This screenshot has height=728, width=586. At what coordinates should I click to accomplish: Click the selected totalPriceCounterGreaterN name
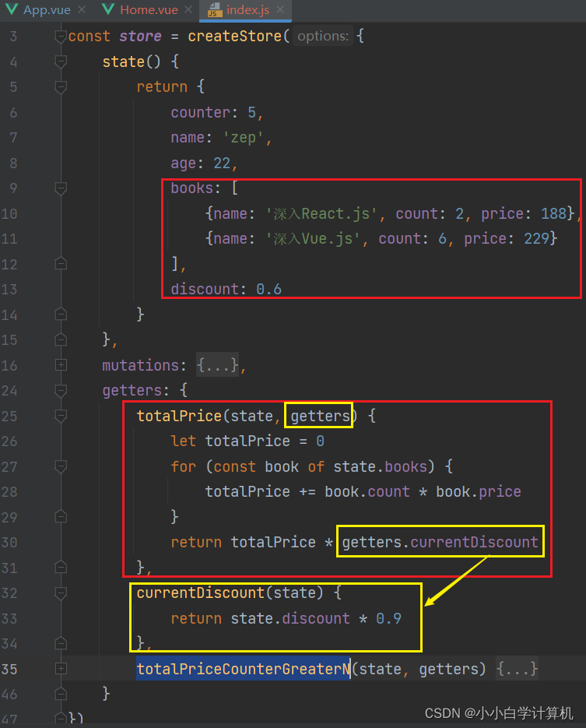(243, 669)
